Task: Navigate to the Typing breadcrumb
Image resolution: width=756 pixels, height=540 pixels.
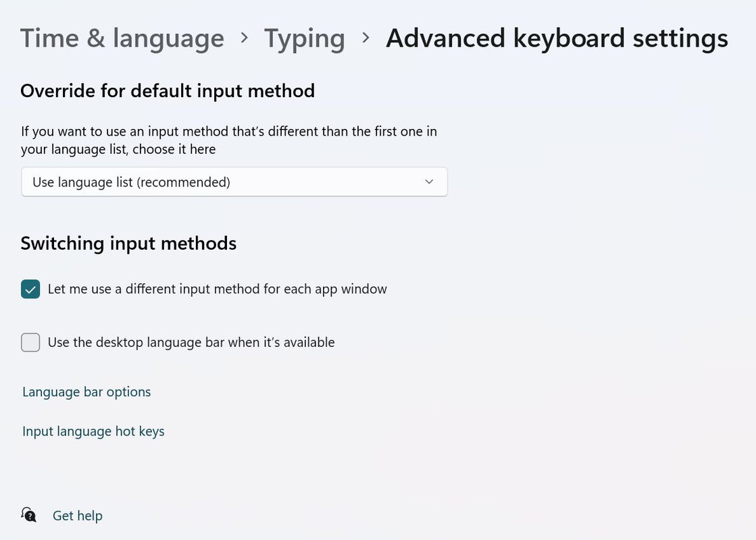Action: pos(304,38)
